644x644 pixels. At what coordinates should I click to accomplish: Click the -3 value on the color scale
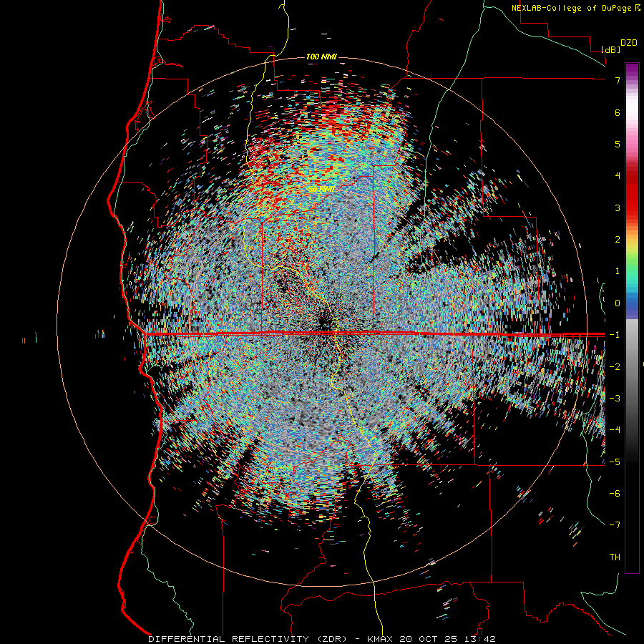[x=615, y=399]
